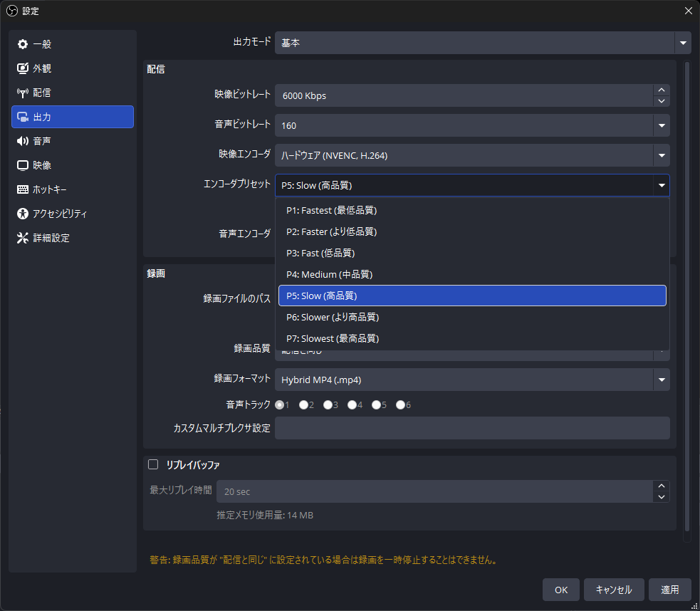Select 音声トラック 2 radio button

coord(304,404)
